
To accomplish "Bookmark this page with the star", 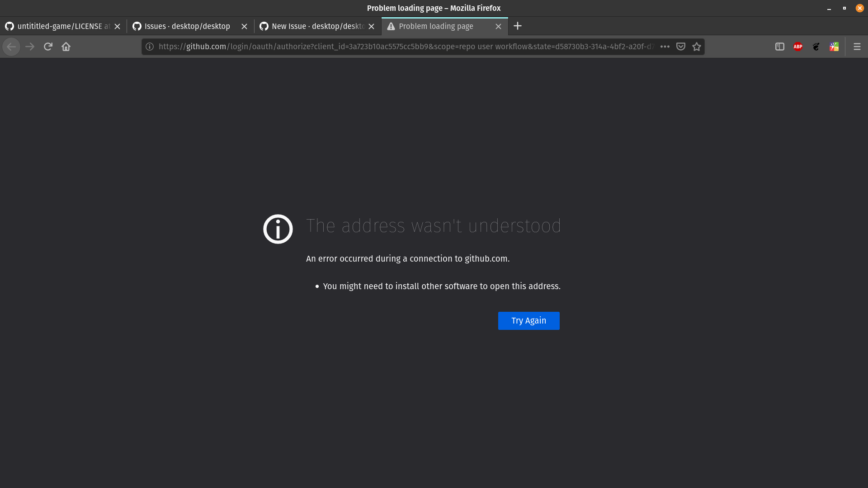I will click(x=697, y=47).
